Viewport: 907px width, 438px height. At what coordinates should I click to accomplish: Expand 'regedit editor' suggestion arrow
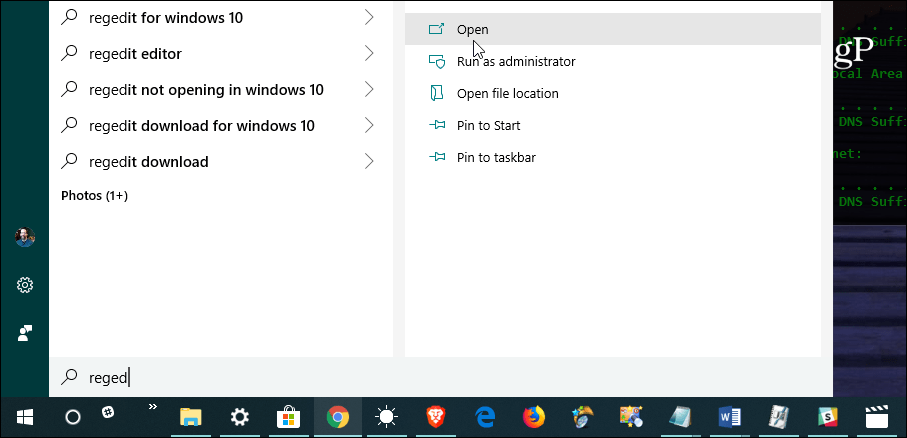click(369, 54)
